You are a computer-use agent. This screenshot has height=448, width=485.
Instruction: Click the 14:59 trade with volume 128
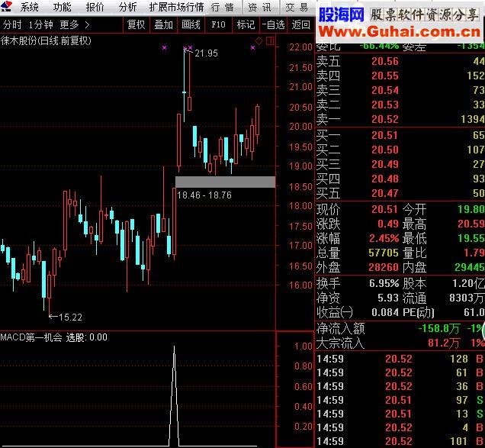pos(400,359)
